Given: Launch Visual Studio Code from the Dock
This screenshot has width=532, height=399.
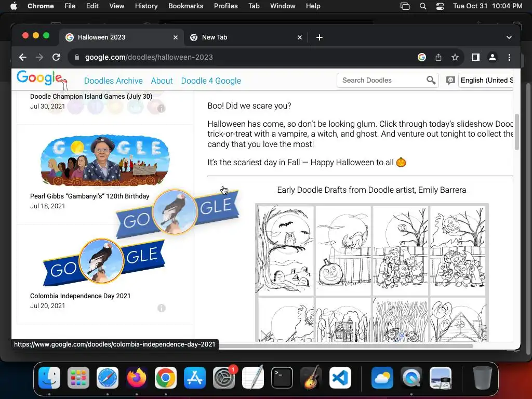Looking at the screenshot, I should click(340, 378).
